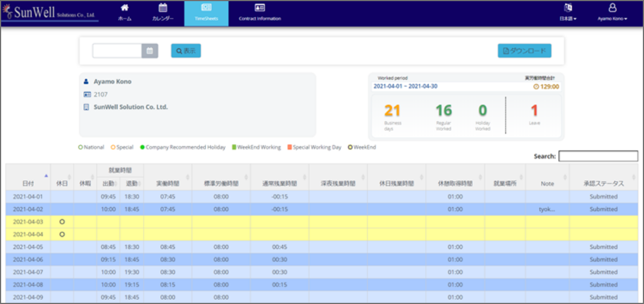Expand the language dropdown 日本語
The image size is (644, 304).
(568, 19)
